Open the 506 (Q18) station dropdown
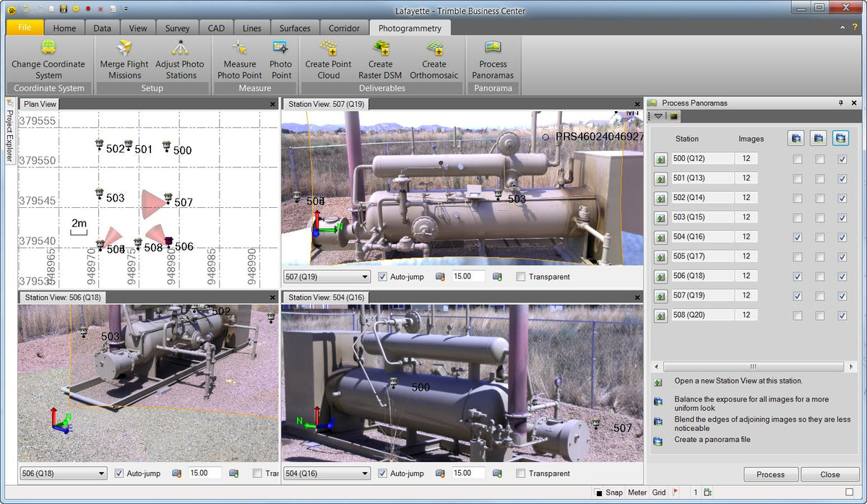 [x=101, y=474]
